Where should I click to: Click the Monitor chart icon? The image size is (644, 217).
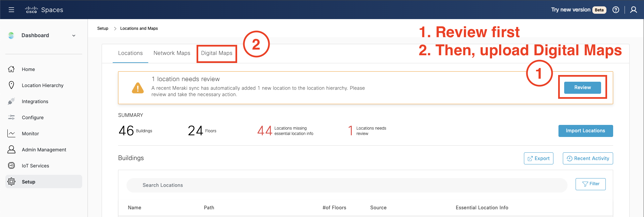[11, 134]
